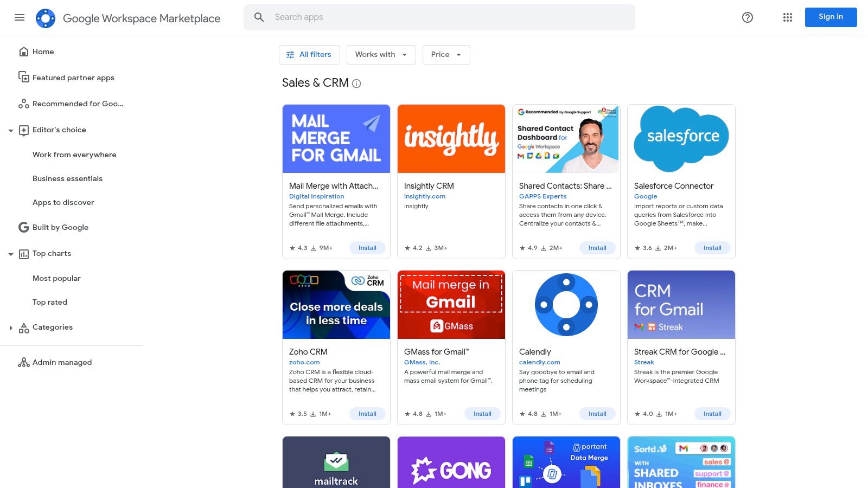Open Admin managed from the sidebar

pyautogui.click(x=62, y=362)
